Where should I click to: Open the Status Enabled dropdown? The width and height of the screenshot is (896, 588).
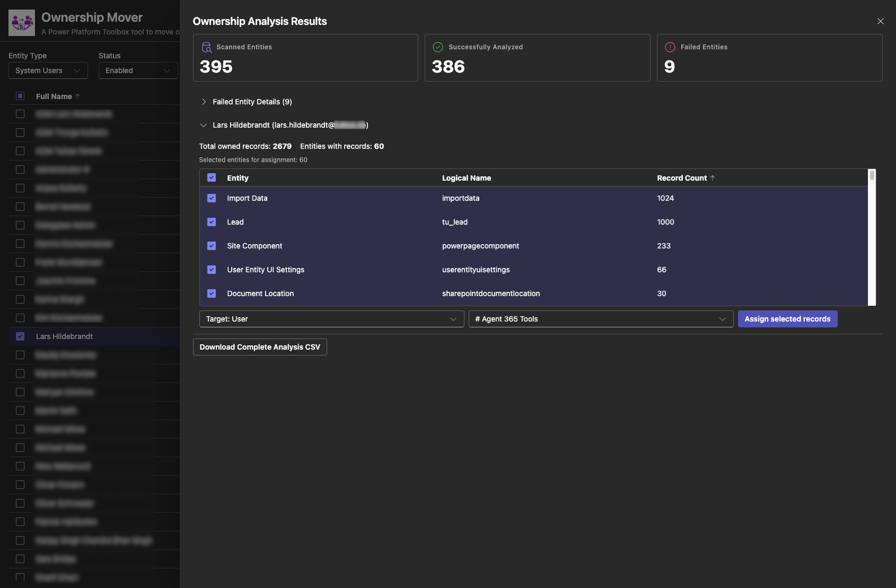click(x=138, y=70)
